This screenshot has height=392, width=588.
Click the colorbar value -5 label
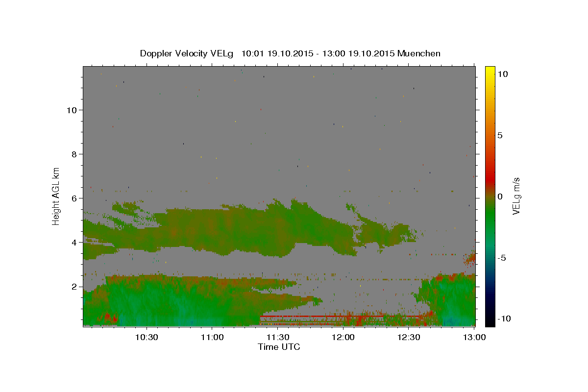tap(502, 257)
